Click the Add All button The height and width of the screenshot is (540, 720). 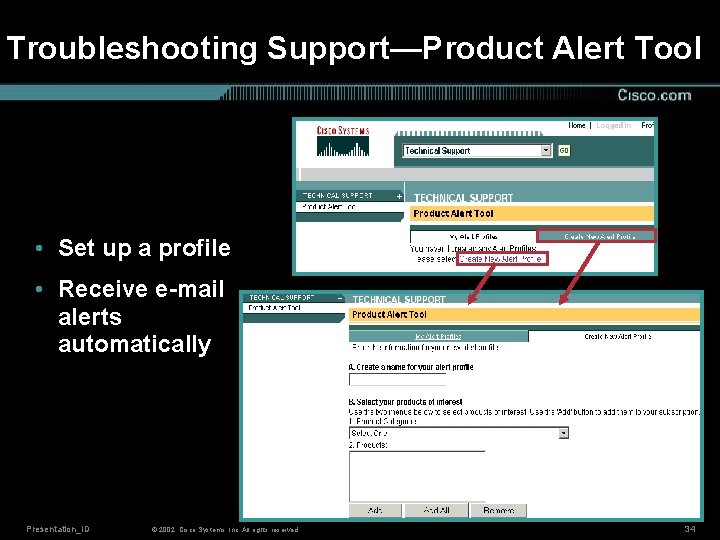click(436, 510)
